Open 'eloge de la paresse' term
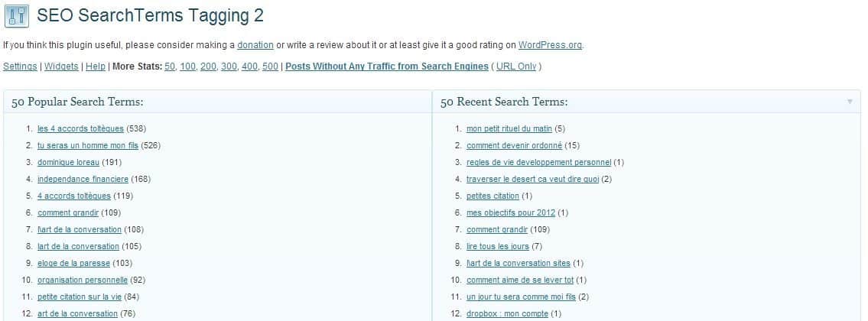868x321 pixels. point(73,264)
